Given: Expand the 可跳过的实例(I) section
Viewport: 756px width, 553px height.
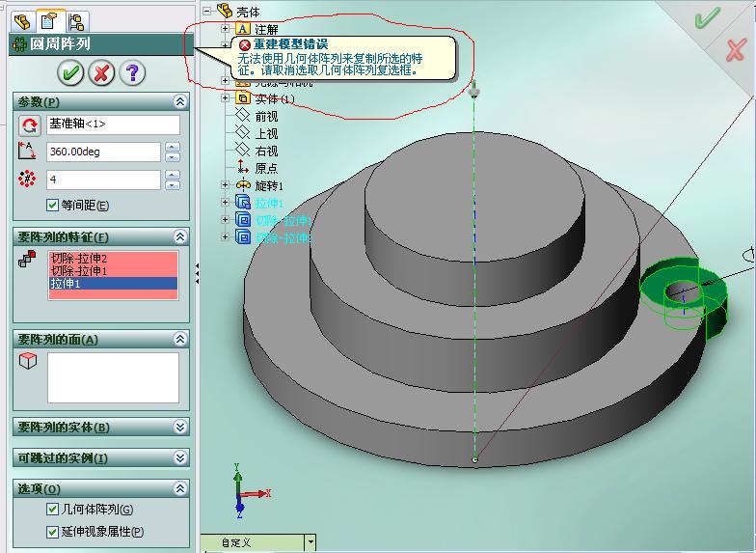Looking at the screenshot, I should (x=179, y=457).
